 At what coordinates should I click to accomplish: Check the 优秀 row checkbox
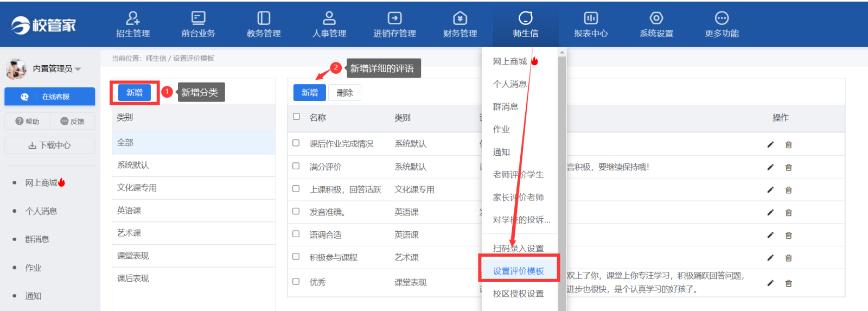click(296, 281)
